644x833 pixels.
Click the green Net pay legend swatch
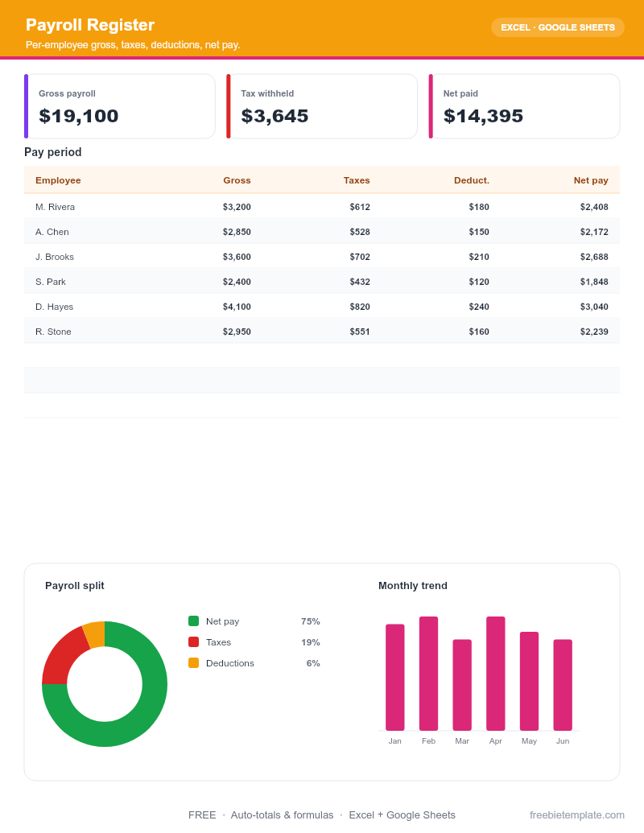[x=193, y=621]
